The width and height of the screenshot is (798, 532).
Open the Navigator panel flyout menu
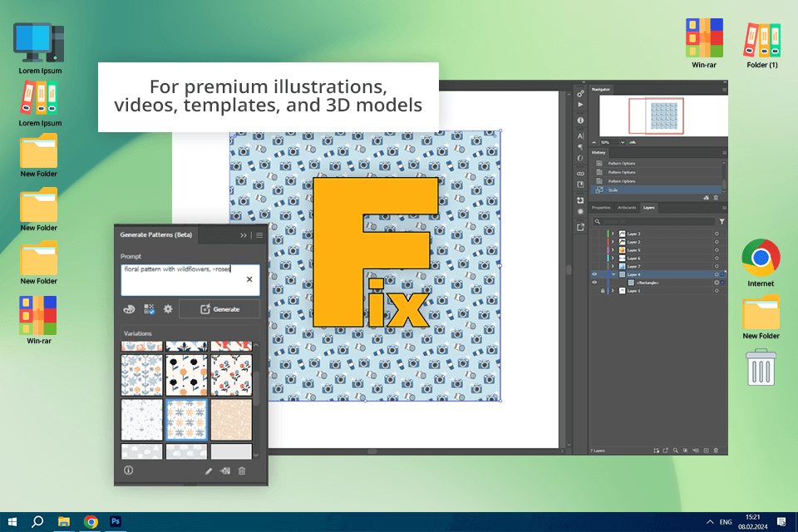[x=724, y=90]
